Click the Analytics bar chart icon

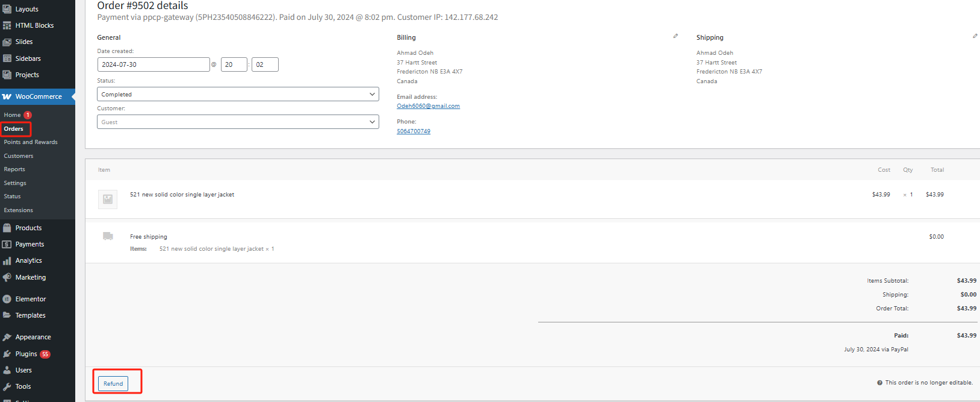7,261
